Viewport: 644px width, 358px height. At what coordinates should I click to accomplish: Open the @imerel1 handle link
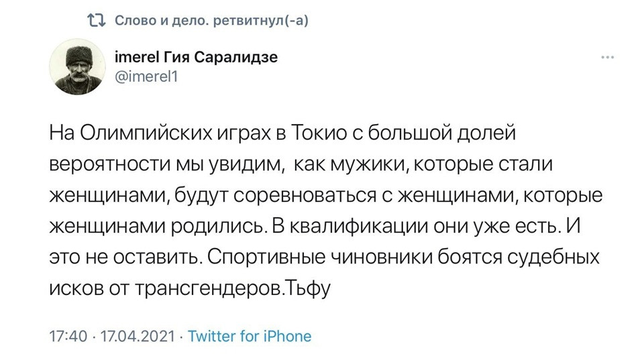point(145,75)
